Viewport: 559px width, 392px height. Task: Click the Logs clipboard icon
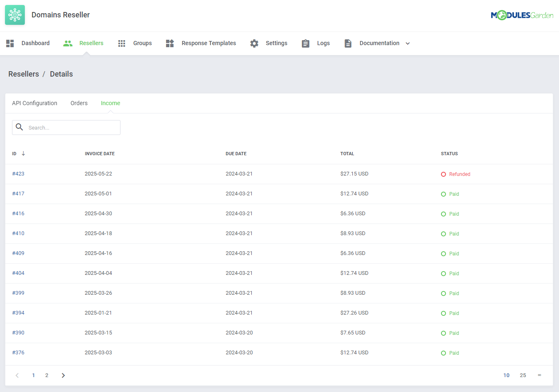click(306, 43)
